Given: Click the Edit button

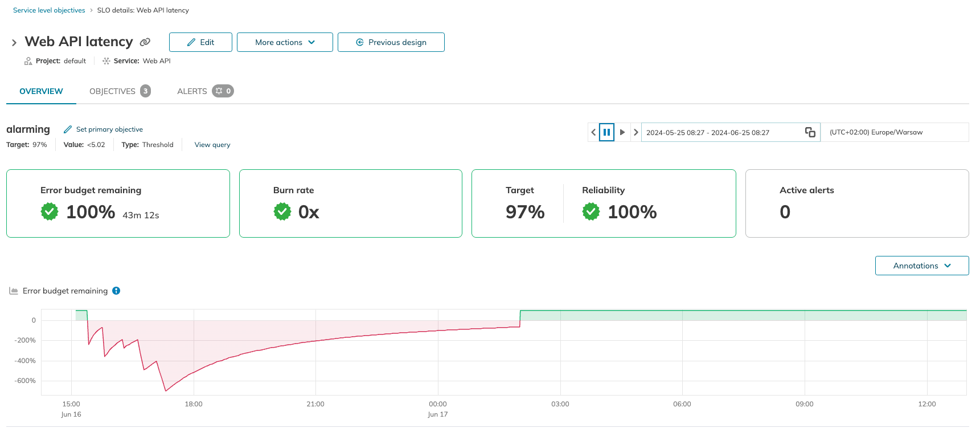Looking at the screenshot, I should coord(200,42).
